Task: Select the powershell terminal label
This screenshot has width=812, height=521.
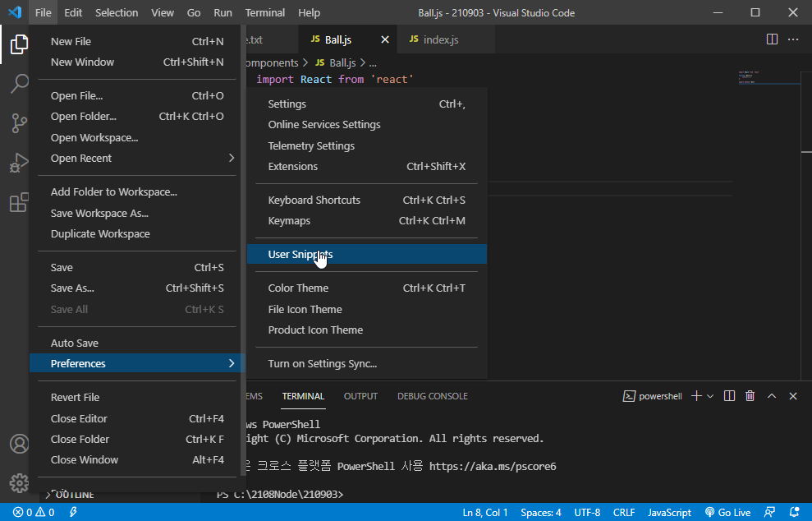Action: coord(653,396)
